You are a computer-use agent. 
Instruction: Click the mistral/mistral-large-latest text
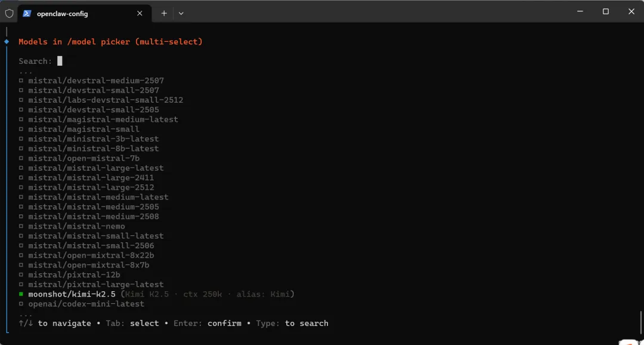point(95,168)
